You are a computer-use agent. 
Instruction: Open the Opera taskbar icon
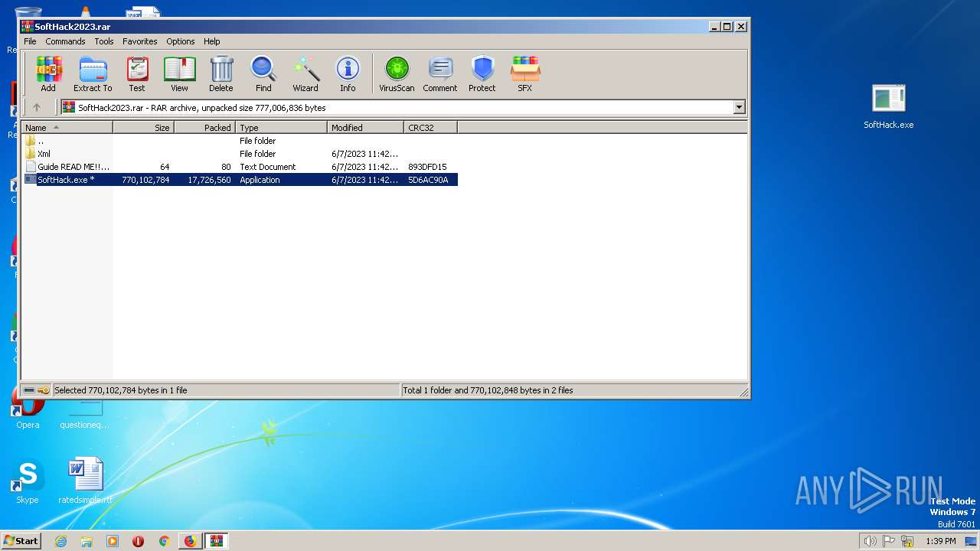tap(139, 541)
